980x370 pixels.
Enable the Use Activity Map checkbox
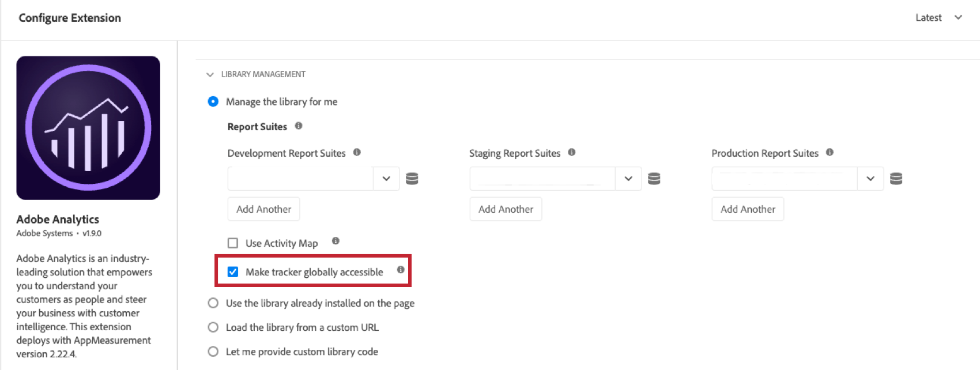pos(233,243)
